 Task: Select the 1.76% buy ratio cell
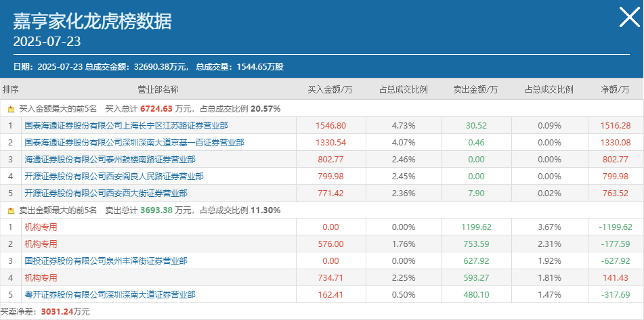click(x=404, y=244)
